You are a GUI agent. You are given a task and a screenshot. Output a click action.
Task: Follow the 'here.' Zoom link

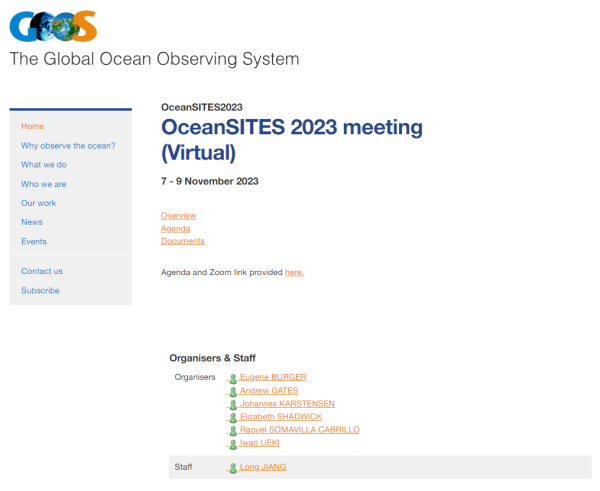[x=294, y=272]
